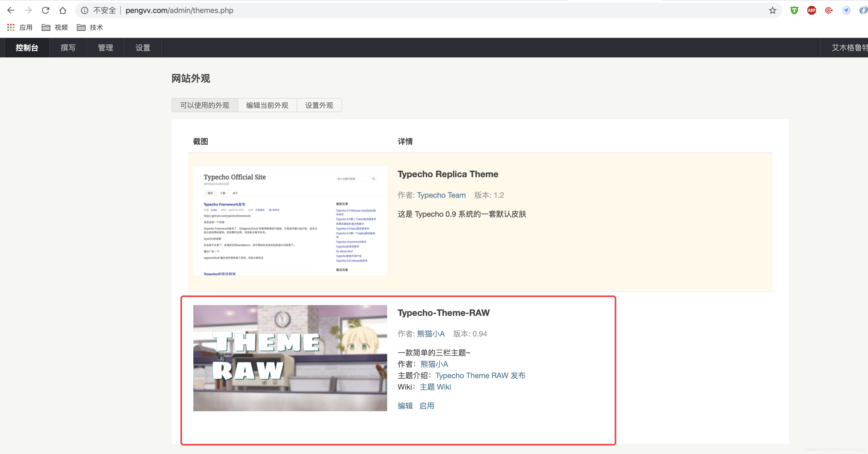
Task: Open the green shield extension icon
Action: coord(794,11)
